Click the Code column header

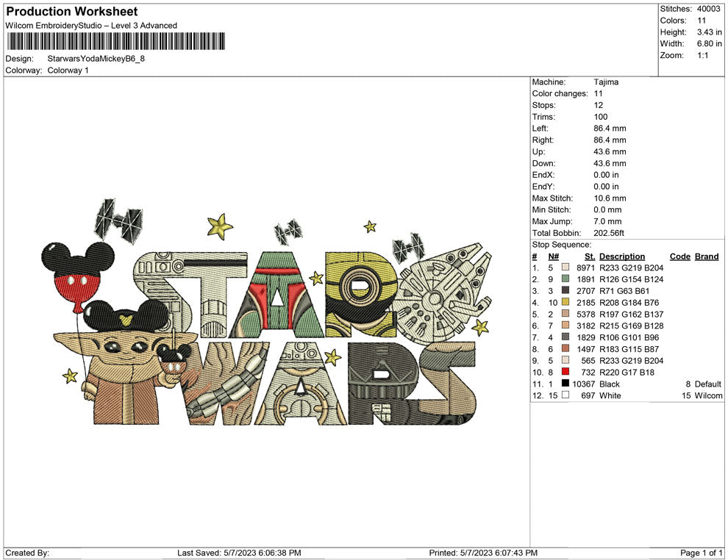pos(679,256)
